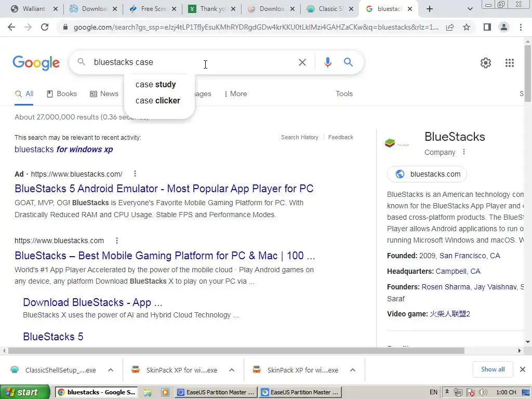The width and height of the screenshot is (532, 399).
Task: Open ClassicShellSetup download options chevron
Action: tap(111, 370)
